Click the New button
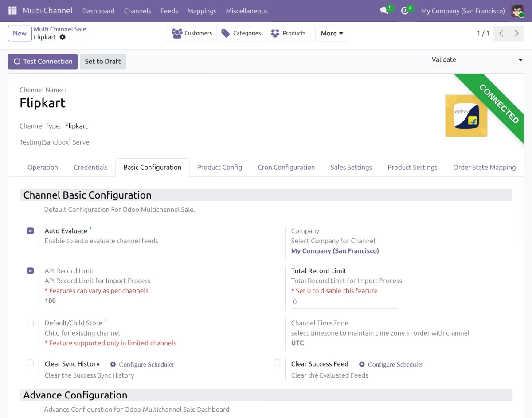Image resolution: width=532 pixels, height=418 pixels. coord(20,33)
